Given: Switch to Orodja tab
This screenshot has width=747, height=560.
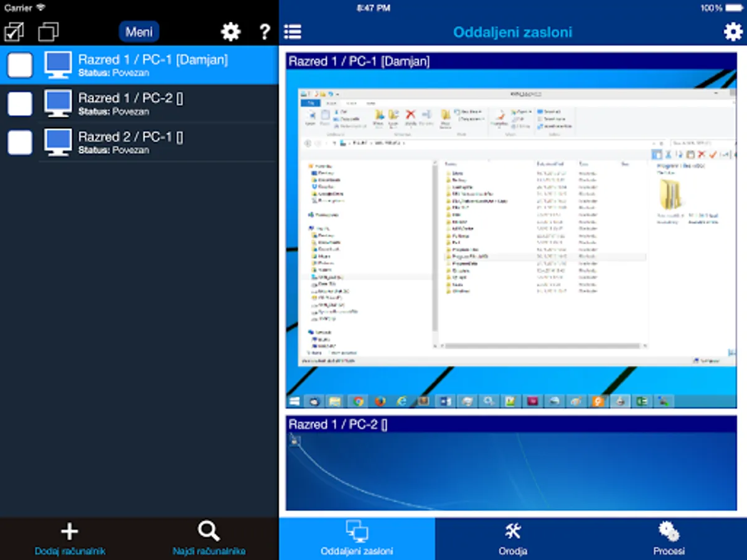Looking at the screenshot, I should (513, 539).
